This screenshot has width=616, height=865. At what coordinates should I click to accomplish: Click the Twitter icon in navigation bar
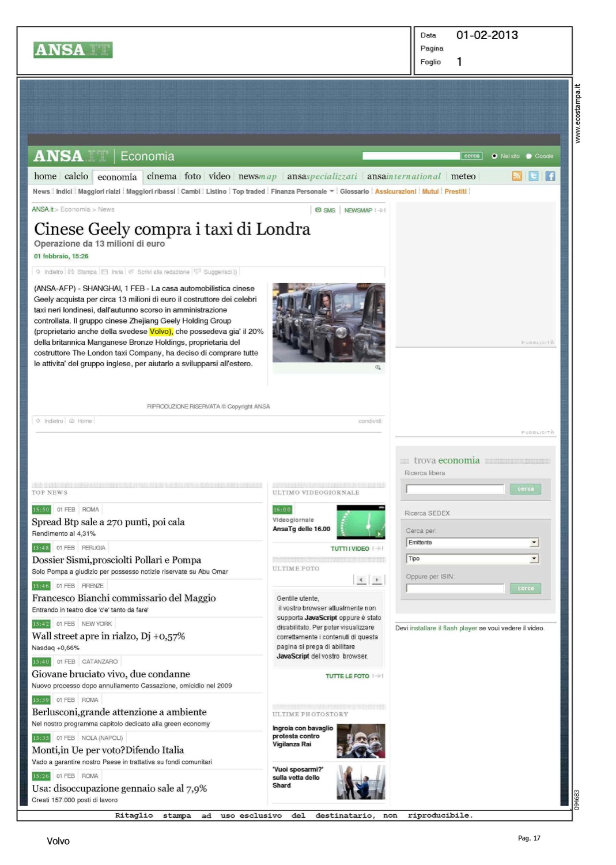click(x=534, y=176)
